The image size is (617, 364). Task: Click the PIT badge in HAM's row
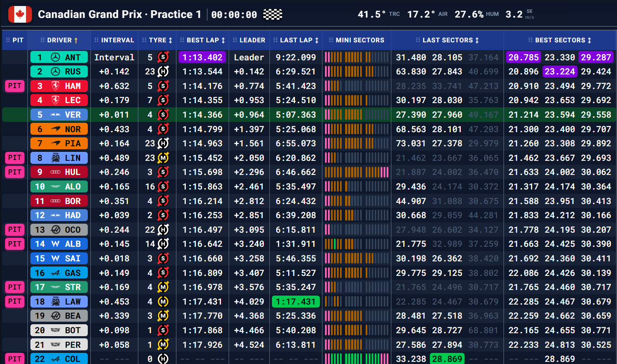(x=15, y=86)
